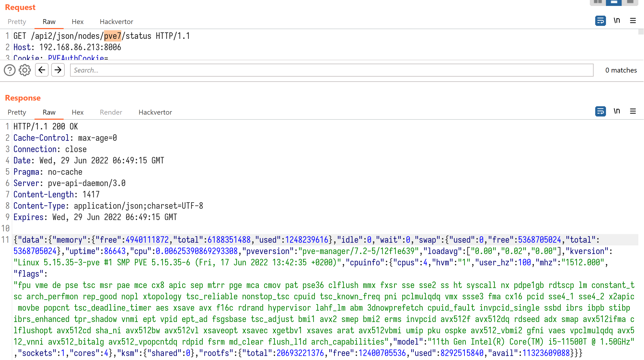Switch to side-by-side split layout
644x360 pixels.
point(598,2)
